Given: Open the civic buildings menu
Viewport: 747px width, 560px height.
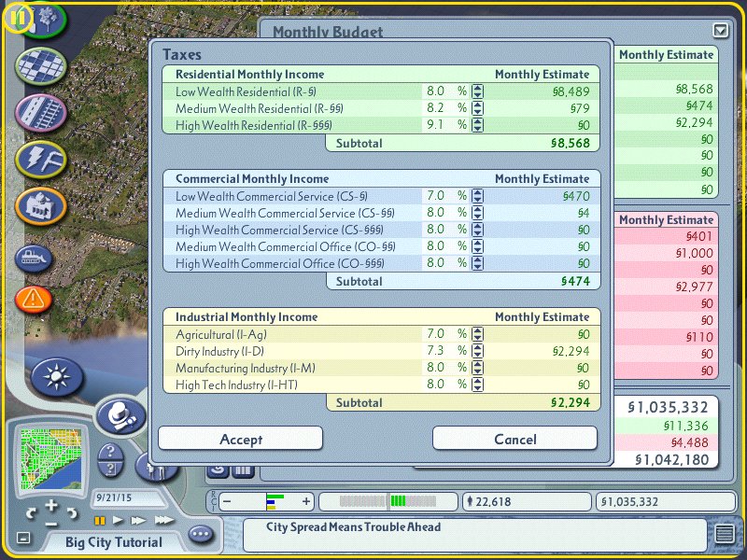Looking at the screenshot, I should pos(41,203).
